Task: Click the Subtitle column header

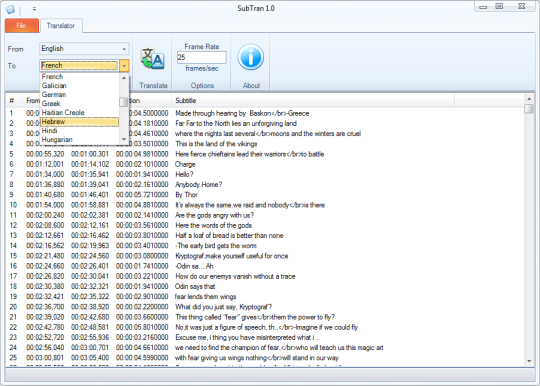Action: click(313, 101)
